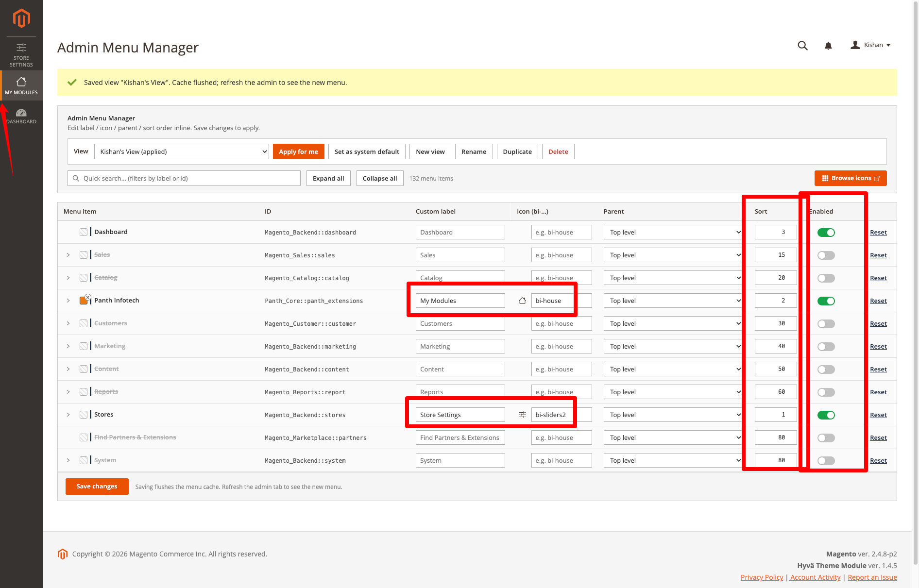Edit sort order field for Dashboard
The image size is (919, 588).
tap(776, 232)
